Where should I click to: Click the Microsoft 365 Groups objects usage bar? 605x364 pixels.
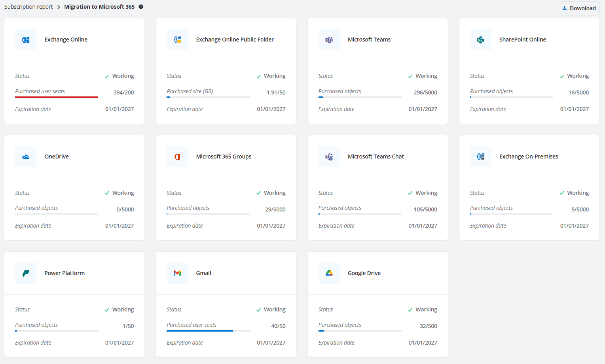208,214
